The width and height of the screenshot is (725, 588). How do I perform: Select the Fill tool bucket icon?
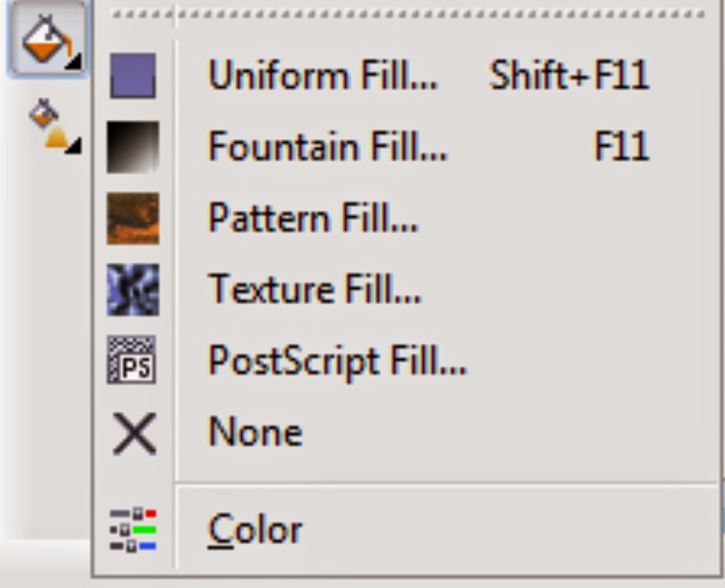pos(46,38)
